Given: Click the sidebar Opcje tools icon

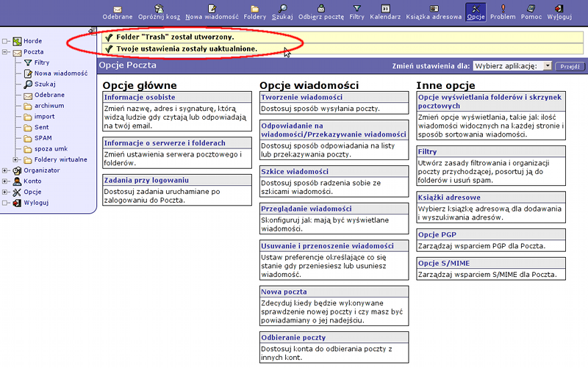Looking at the screenshot, I should [17, 192].
